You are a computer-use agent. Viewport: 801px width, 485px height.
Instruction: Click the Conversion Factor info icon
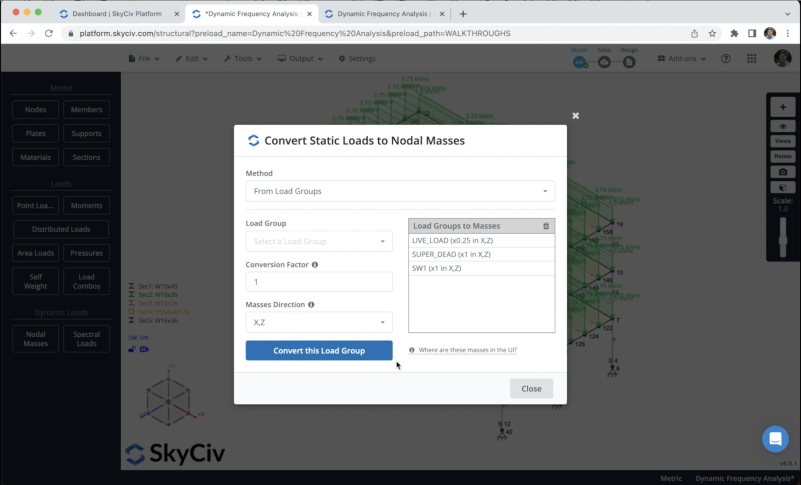pos(315,265)
